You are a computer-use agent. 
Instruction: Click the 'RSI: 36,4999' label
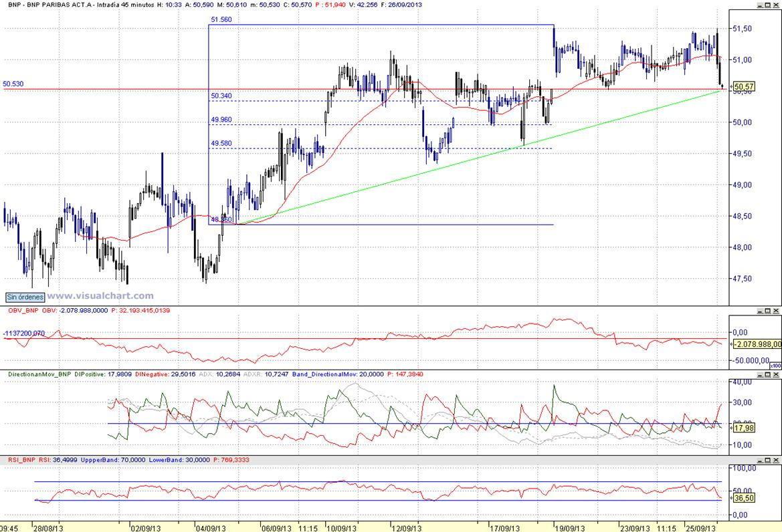pos(58,460)
